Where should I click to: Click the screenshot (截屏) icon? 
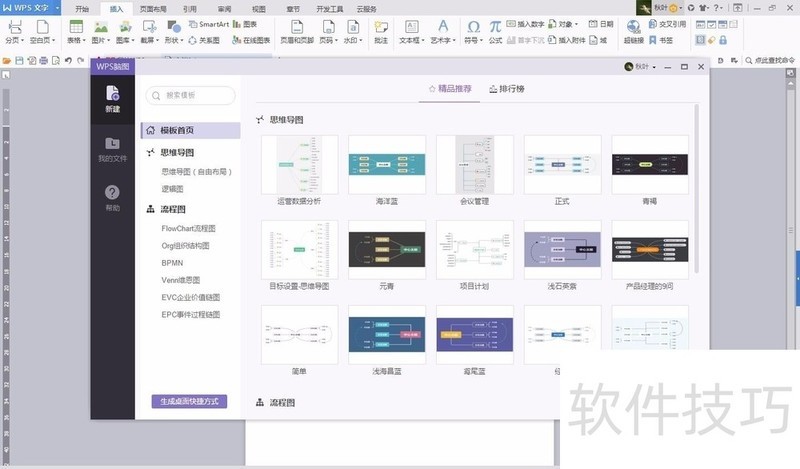(x=149, y=27)
